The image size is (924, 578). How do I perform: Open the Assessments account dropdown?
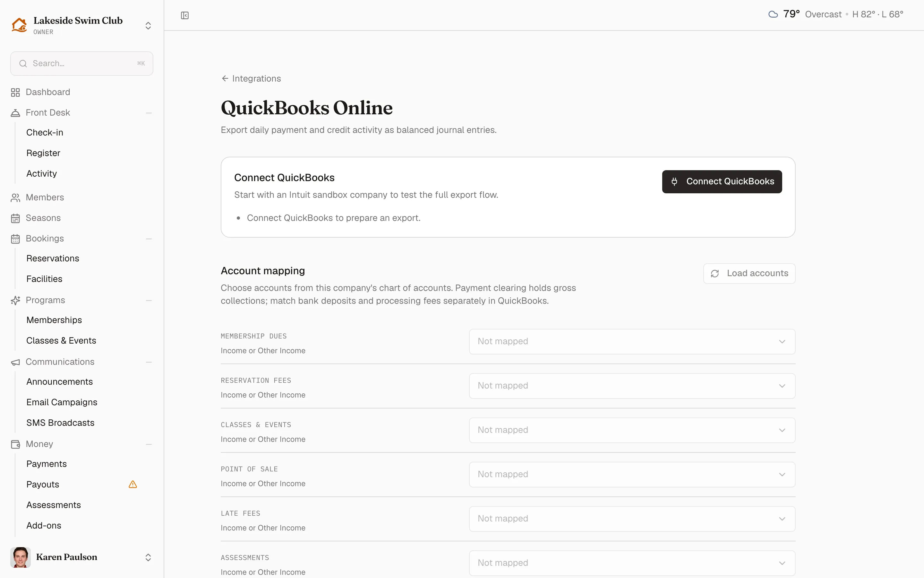[632, 563]
